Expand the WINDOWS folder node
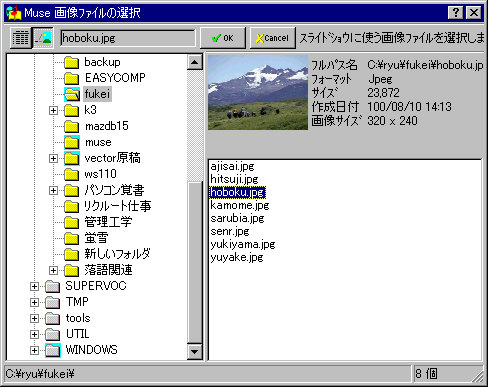 click(x=34, y=350)
